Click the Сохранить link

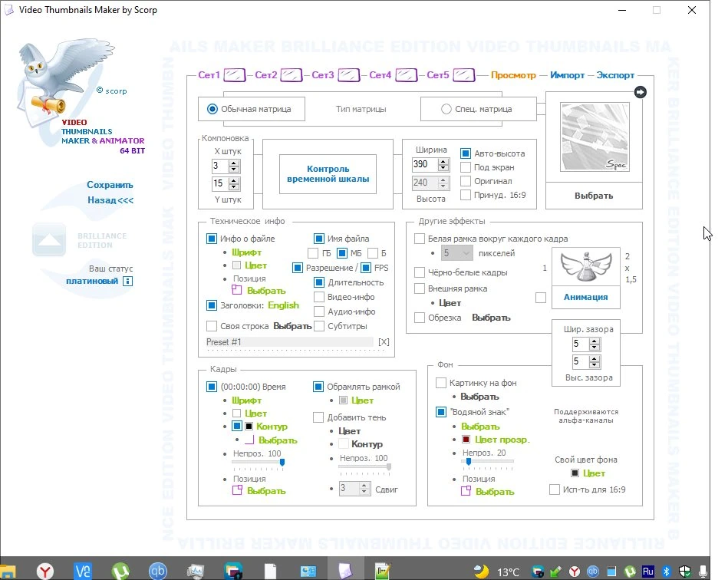click(110, 185)
